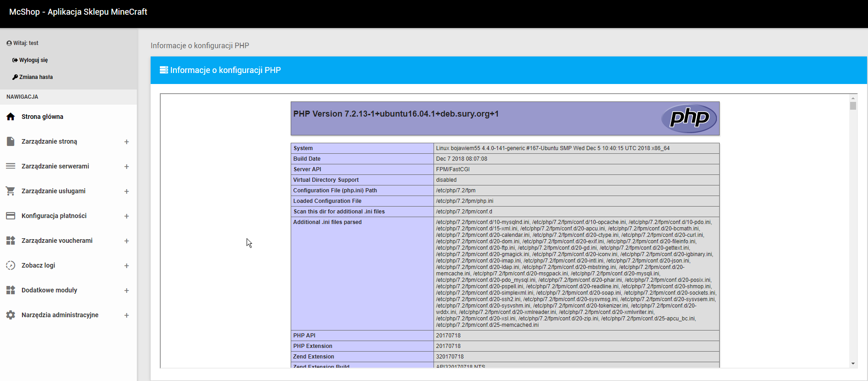
Task: Open the Strona główna menu item
Action: click(x=42, y=117)
